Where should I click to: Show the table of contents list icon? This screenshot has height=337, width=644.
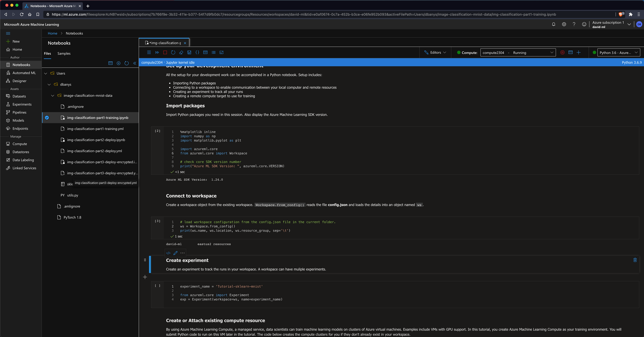[x=213, y=53]
